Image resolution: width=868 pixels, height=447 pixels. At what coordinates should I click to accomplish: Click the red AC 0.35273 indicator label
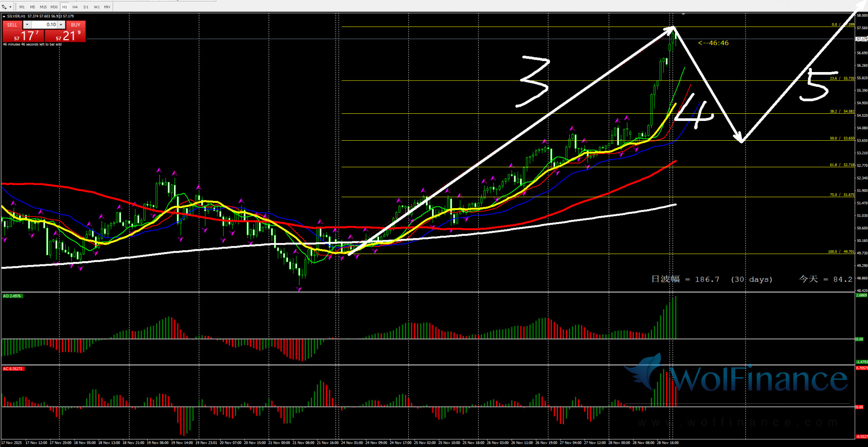13,369
